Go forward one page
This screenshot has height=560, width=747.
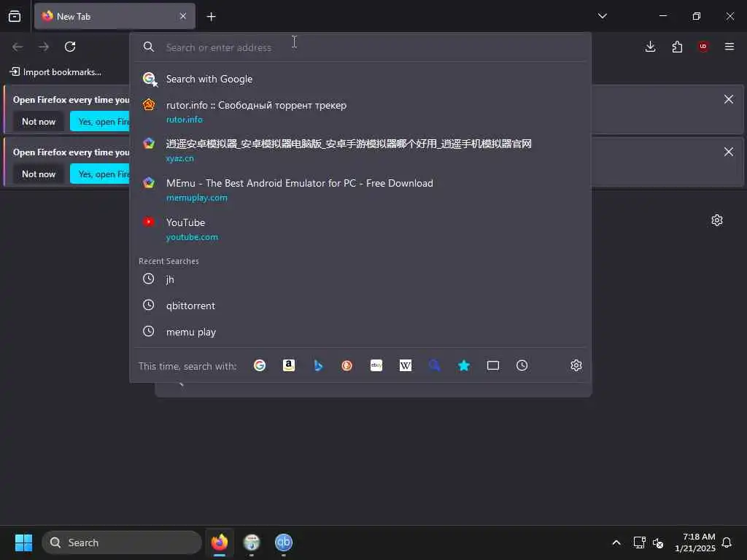pos(44,47)
